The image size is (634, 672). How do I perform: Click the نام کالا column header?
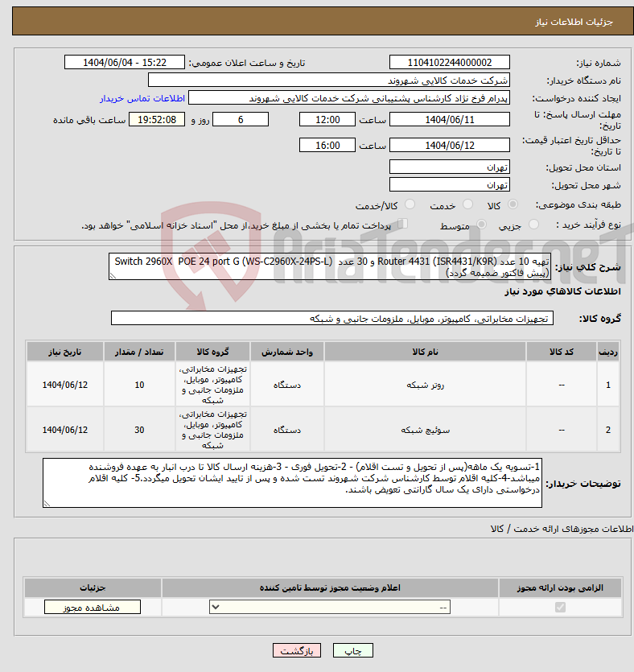click(x=425, y=352)
